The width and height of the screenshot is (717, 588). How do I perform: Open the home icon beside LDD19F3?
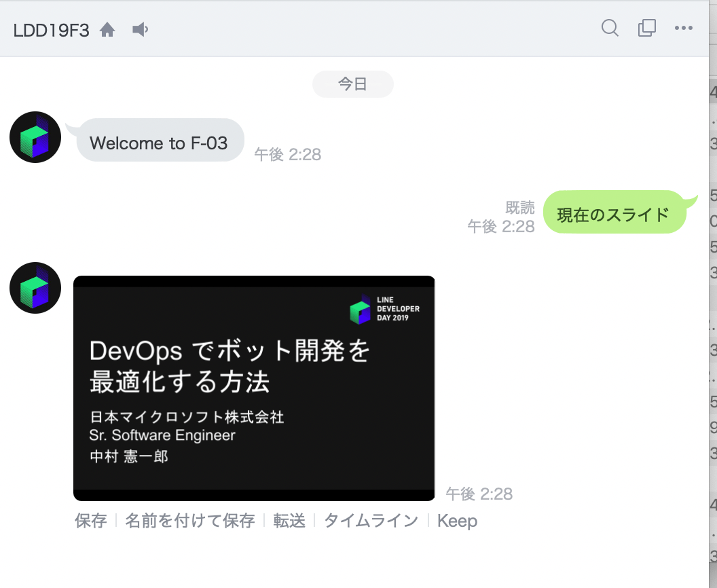coord(107,30)
